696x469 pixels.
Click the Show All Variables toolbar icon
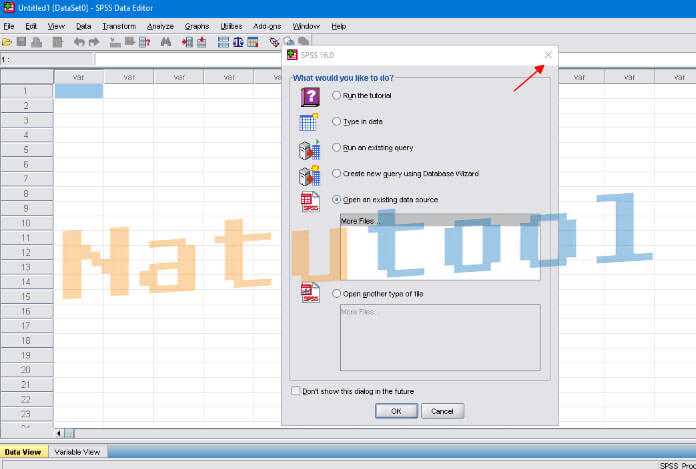click(x=304, y=42)
